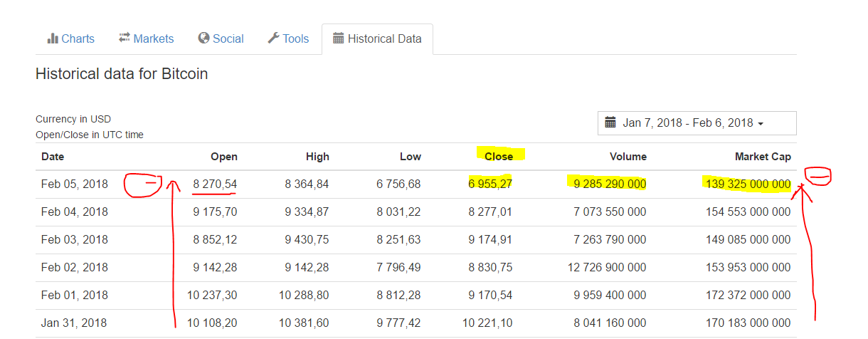Select the Tools tab
Viewport: 868px width, 339px height.
tap(288, 38)
